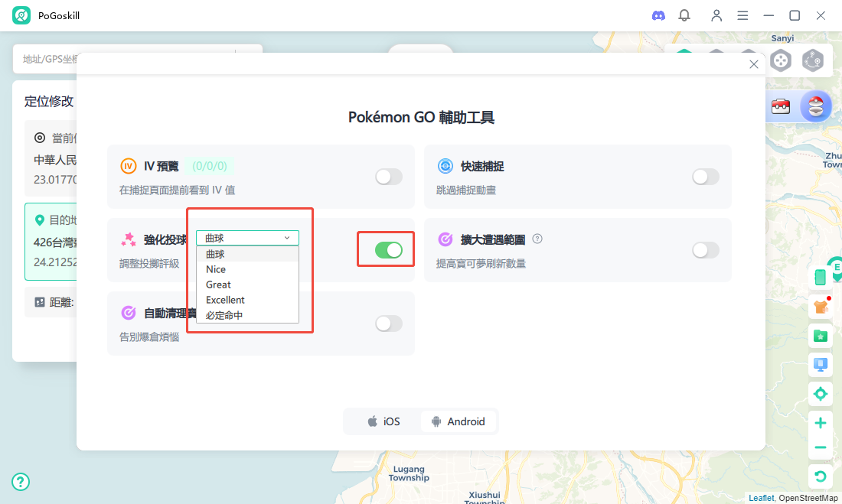842x504 pixels.
Task: Open the red toolbox icon
Action: (781, 106)
